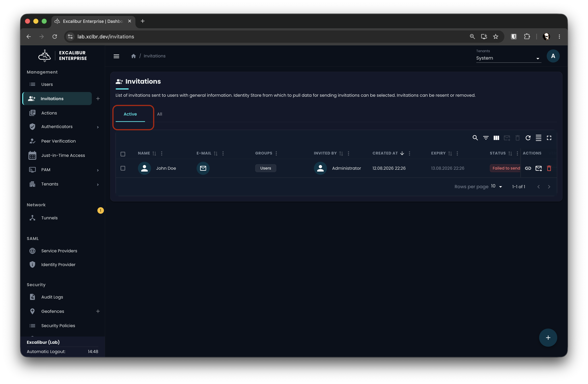
Task: Select all rows with the header checkbox
Action: pos(123,154)
